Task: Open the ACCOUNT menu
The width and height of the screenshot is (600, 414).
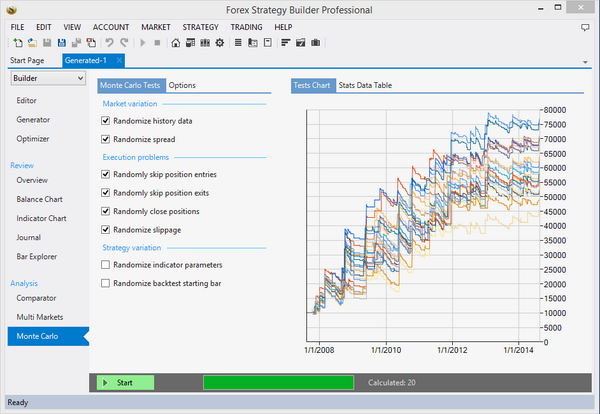Action: pos(111,27)
